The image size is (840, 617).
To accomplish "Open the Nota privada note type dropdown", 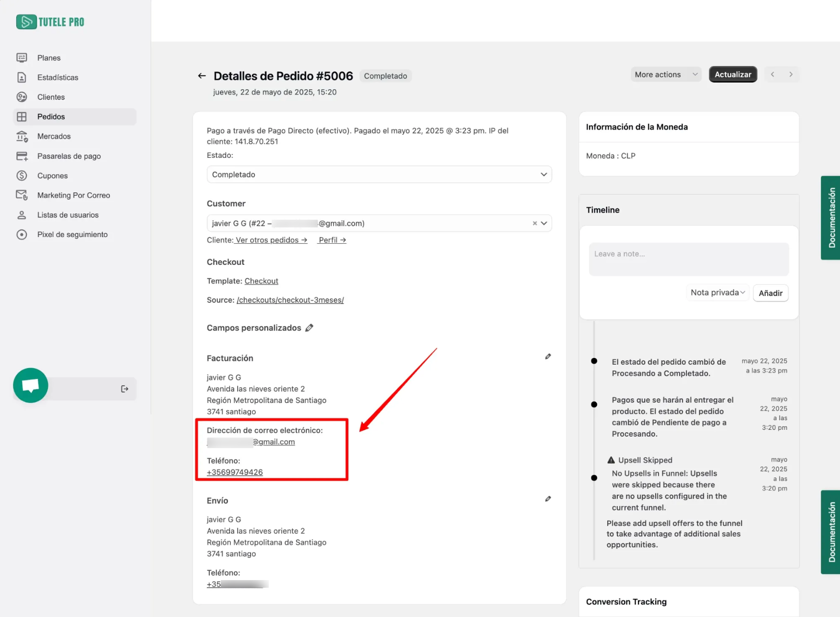I will coord(717,293).
